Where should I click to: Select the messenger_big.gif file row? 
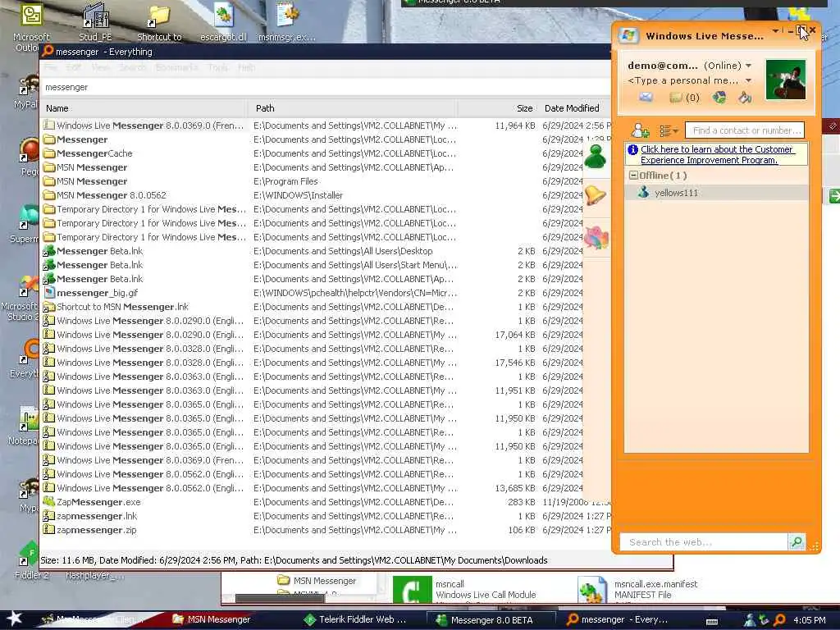click(312, 293)
